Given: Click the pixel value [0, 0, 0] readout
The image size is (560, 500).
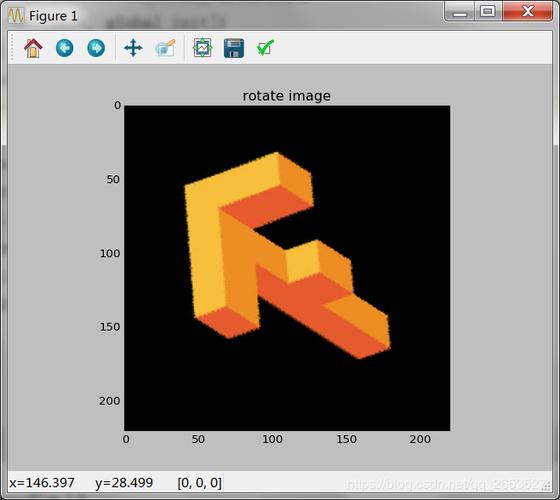Looking at the screenshot, I should coord(200,483).
